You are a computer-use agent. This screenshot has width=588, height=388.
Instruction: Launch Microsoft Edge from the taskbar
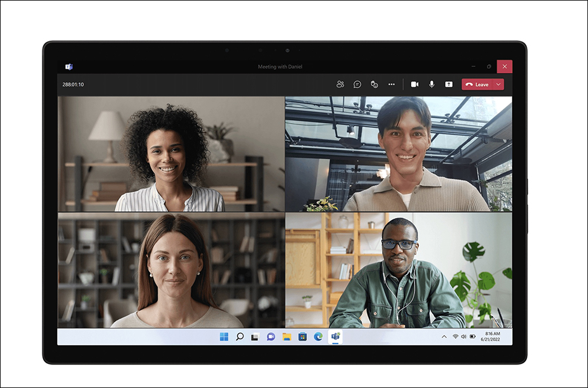click(x=318, y=337)
